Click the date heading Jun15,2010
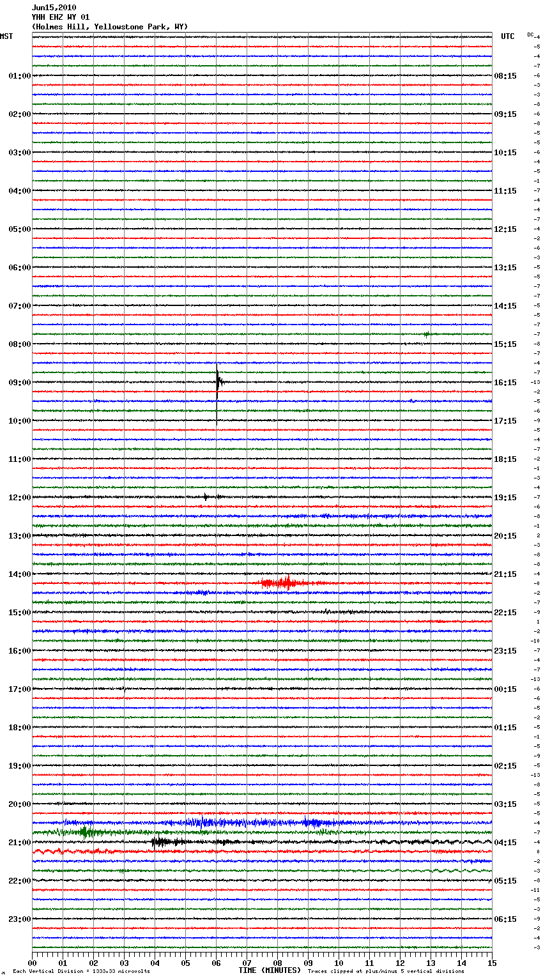Image resolution: width=543 pixels, height=980 pixels. [54, 8]
